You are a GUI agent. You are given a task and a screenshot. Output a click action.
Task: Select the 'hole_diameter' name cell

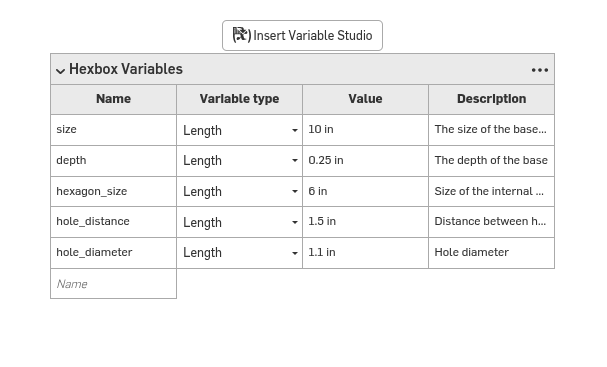coord(113,253)
